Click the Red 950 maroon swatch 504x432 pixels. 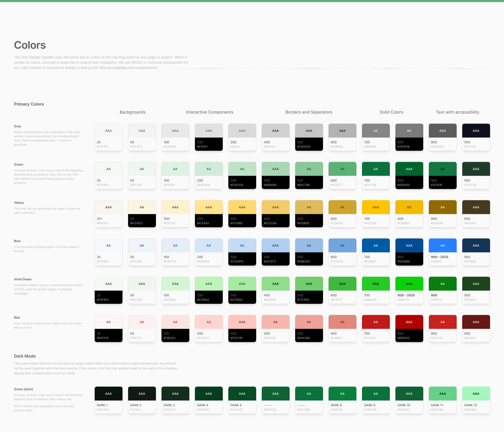tap(476, 328)
